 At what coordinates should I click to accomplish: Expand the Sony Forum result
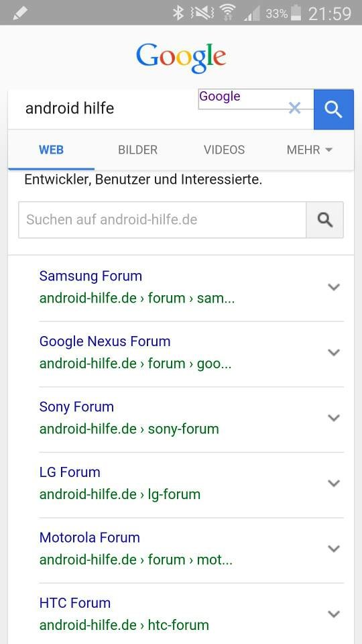[334, 418]
